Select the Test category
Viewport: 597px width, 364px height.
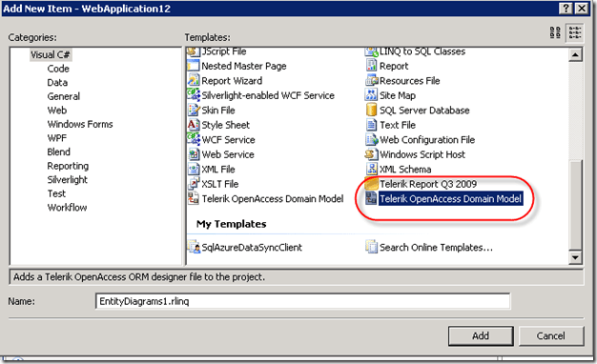(56, 193)
